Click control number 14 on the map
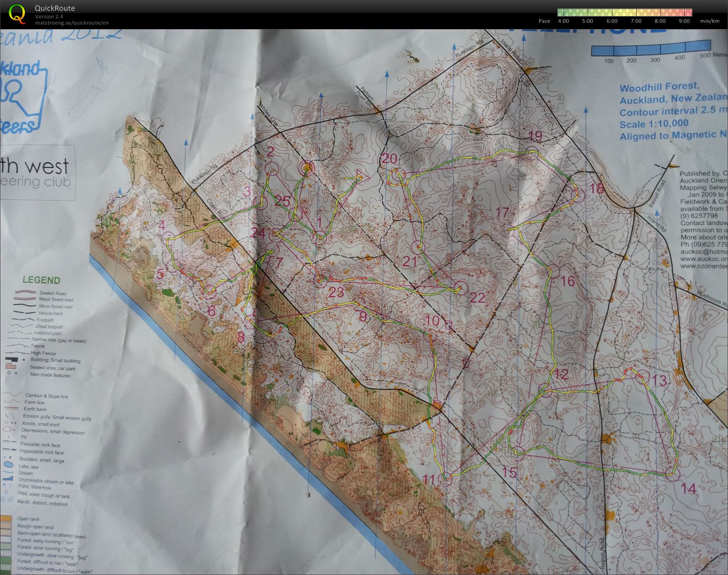The image size is (728, 575). click(x=688, y=489)
